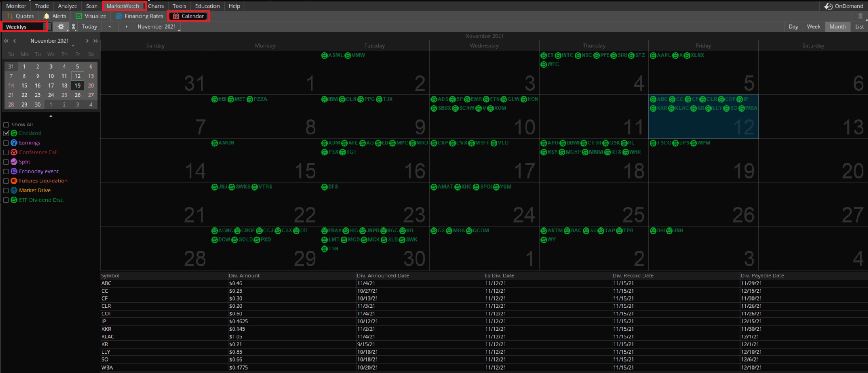Open the Analyze main tab
Screen dimensions: 868x373
coord(67,6)
